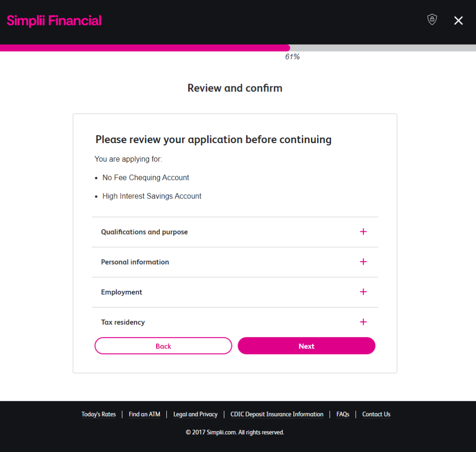Open the Qualifications and purpose section
476x452 pixels.
coord(145,232)
